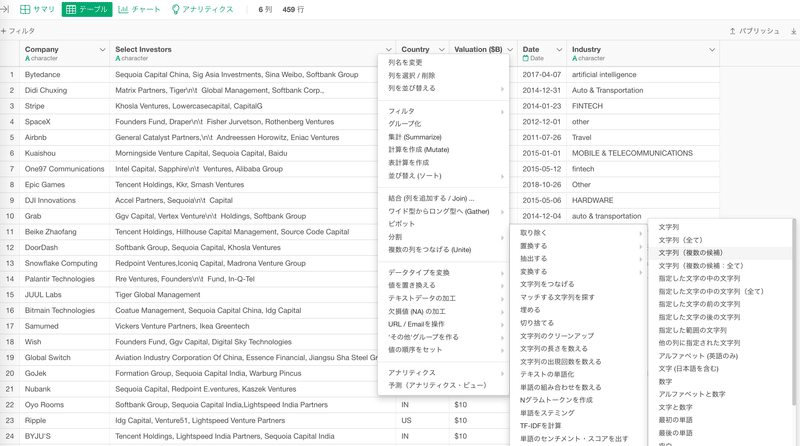The width and height of the screenshot is (800, 446).
Task: Click the collapse sidebar arrow icon
Action: tap(5, 9)
